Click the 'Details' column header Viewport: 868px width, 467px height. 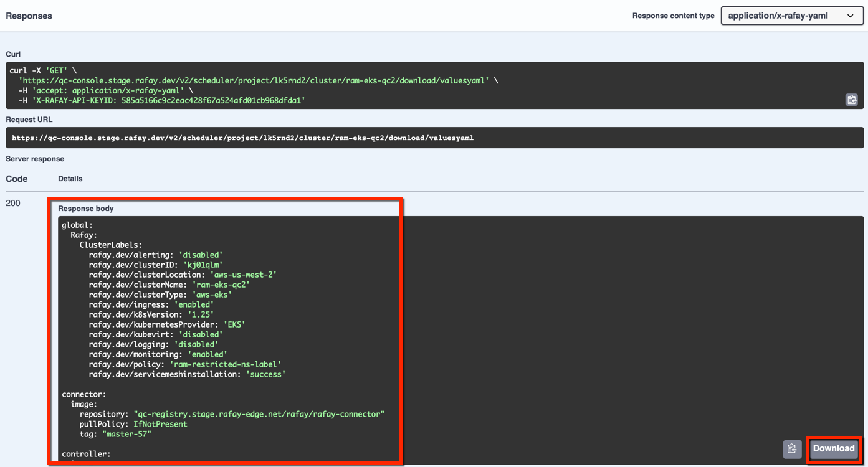[x=70, y=179]
